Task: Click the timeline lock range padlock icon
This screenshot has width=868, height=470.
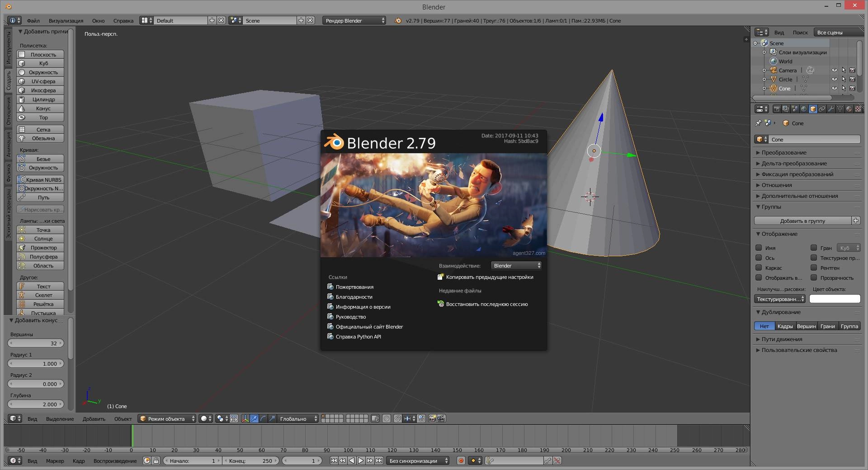Action: tap(156, 461)
